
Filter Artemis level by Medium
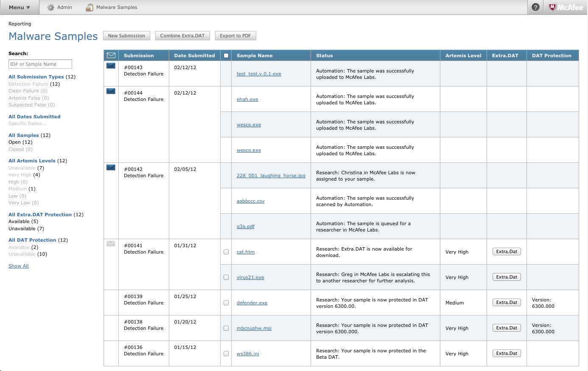coord(17,189)
